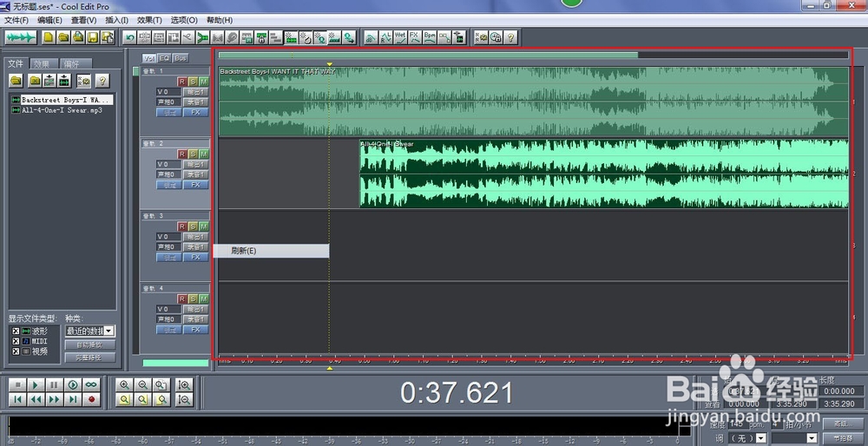Click the FX button for track 2

coord(196,184)
